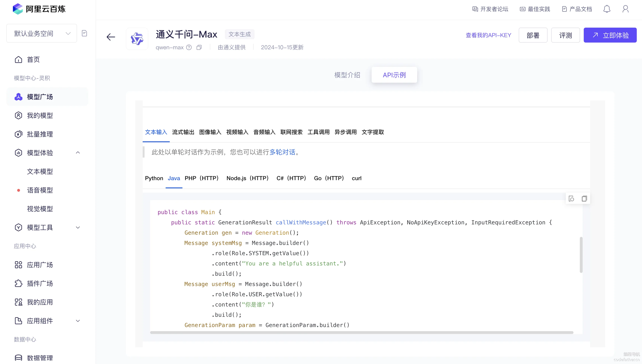
Task: Click the help icon next to qwen-max
Action: coord(189,47)
